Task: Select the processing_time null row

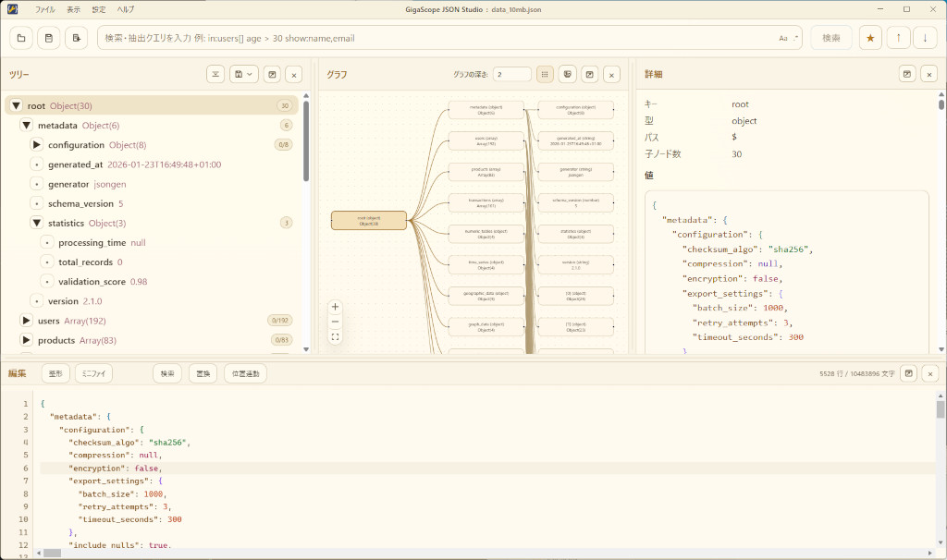Action: (166, 243)
